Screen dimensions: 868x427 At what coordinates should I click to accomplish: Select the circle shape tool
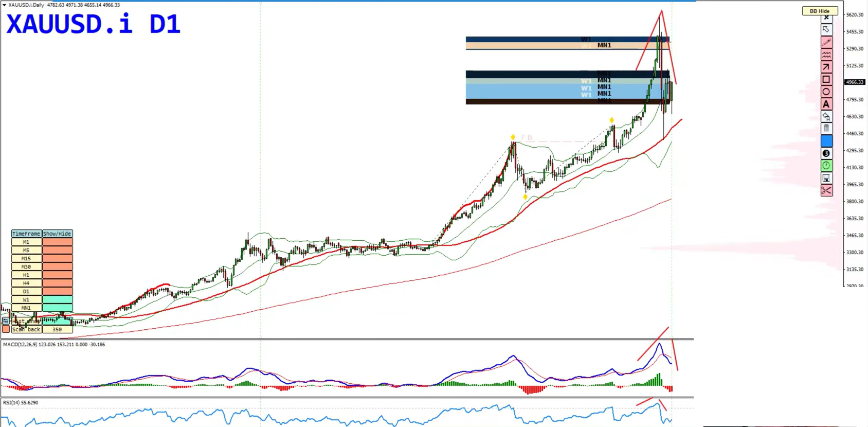[x=826, y=92]
